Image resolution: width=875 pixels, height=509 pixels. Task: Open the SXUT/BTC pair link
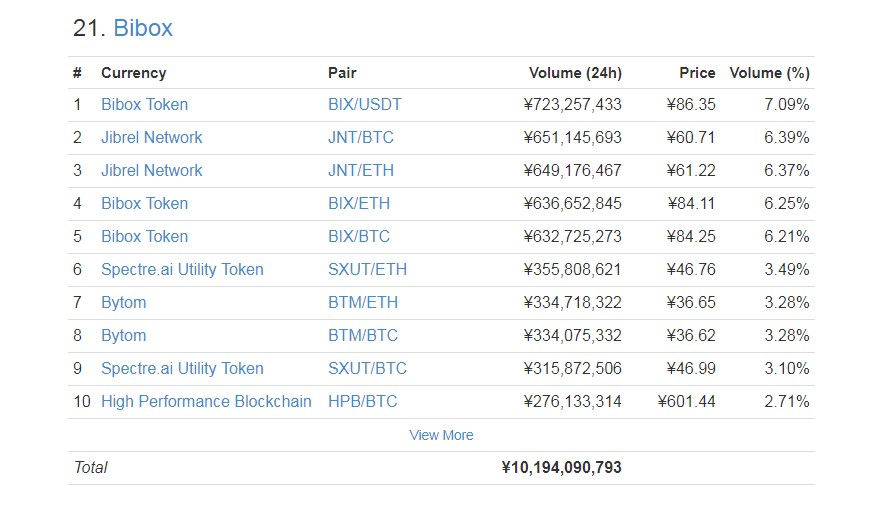367,368
